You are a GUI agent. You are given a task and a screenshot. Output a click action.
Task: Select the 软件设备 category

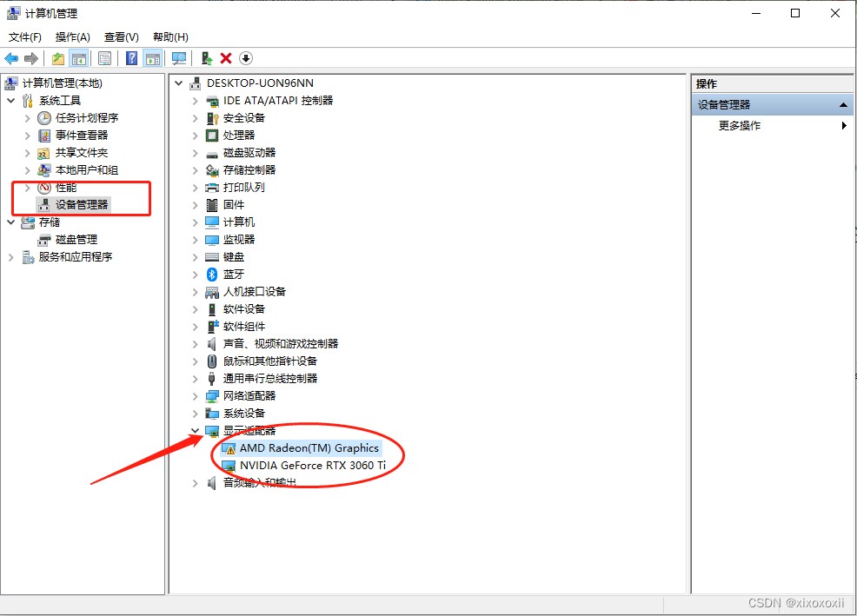[x=244, y=309]
